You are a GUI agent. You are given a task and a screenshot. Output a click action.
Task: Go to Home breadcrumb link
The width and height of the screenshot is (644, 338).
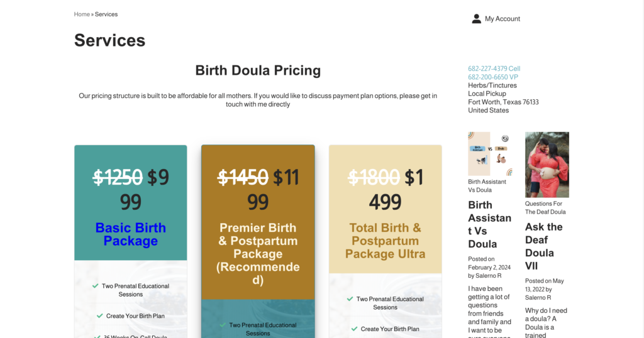[x=82, y=14]
